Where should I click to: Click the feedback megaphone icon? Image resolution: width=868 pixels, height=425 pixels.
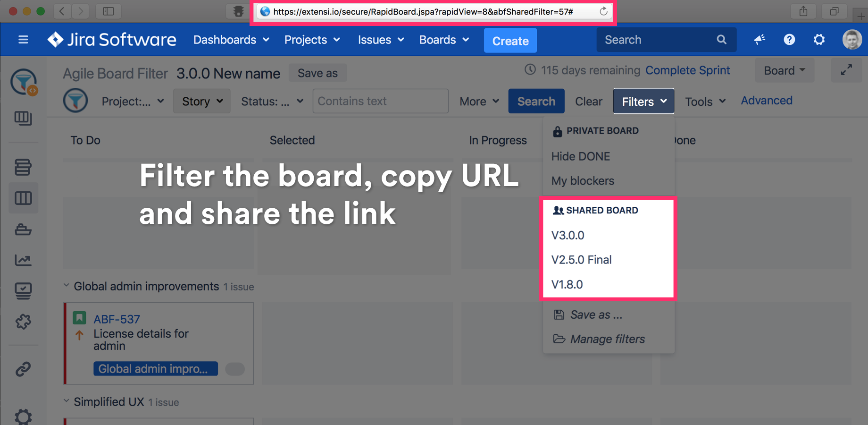[x=759, y=40]
